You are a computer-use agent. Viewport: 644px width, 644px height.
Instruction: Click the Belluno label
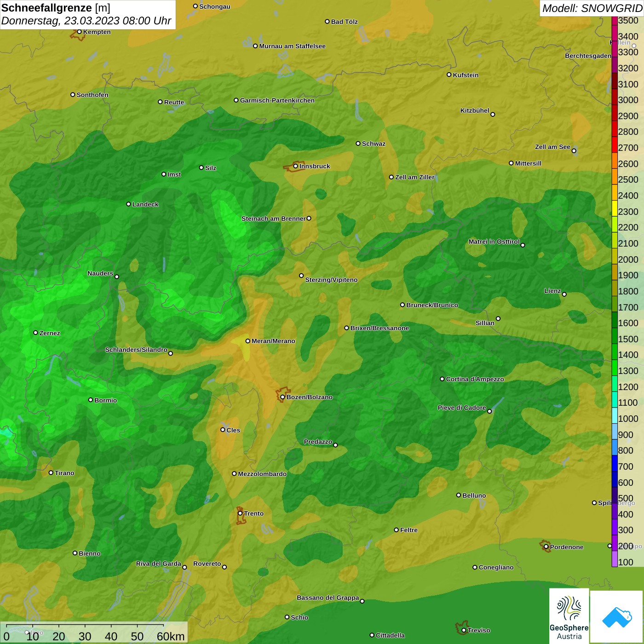click(x=474, y=495)
